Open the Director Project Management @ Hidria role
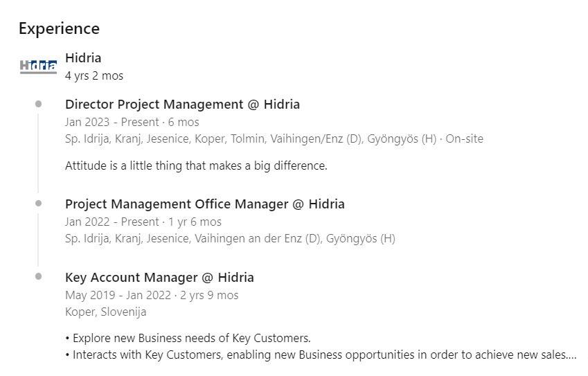 (182, 105)
